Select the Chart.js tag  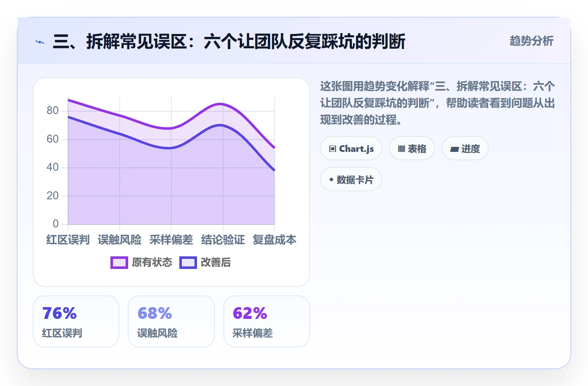(351, 149)
